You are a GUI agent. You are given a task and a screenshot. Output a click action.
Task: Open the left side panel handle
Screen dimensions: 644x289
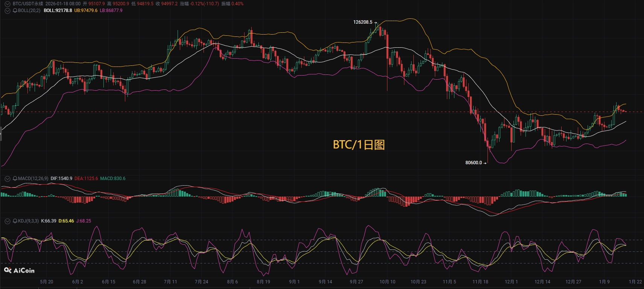tap(1, 134)
